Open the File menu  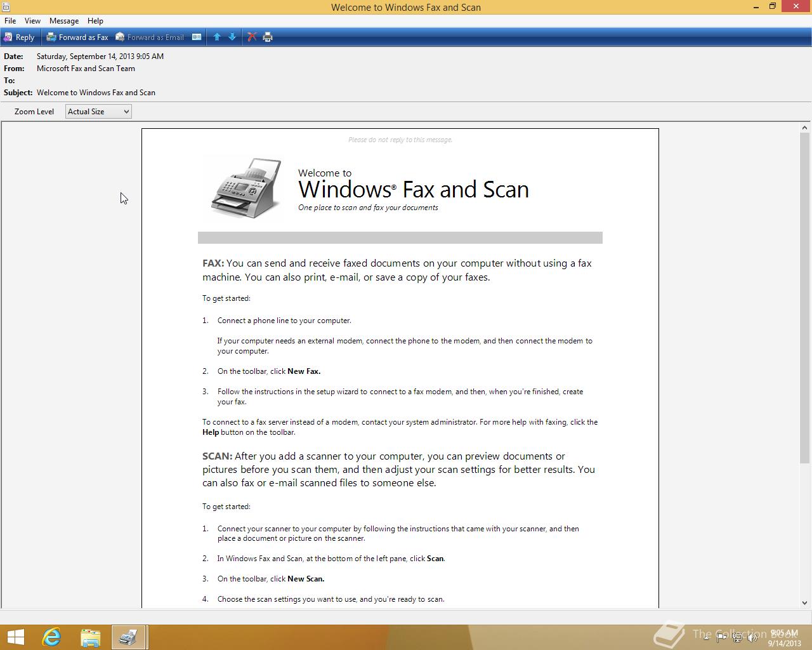[10, 21]
